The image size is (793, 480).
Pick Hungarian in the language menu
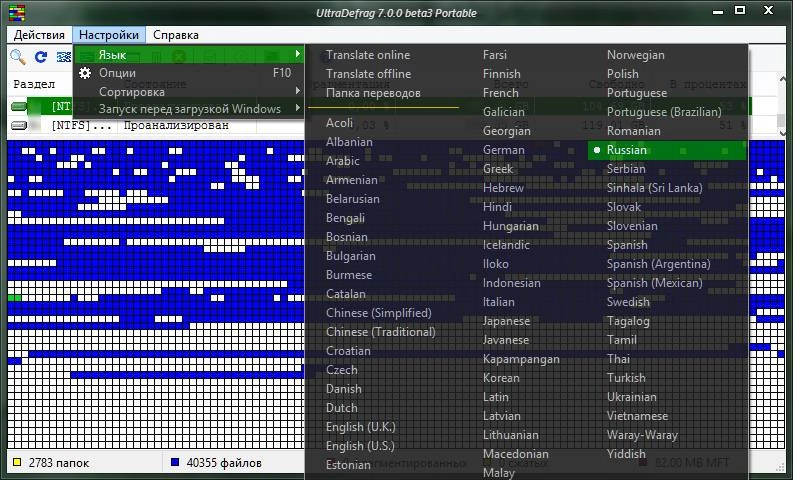point(511,226)
